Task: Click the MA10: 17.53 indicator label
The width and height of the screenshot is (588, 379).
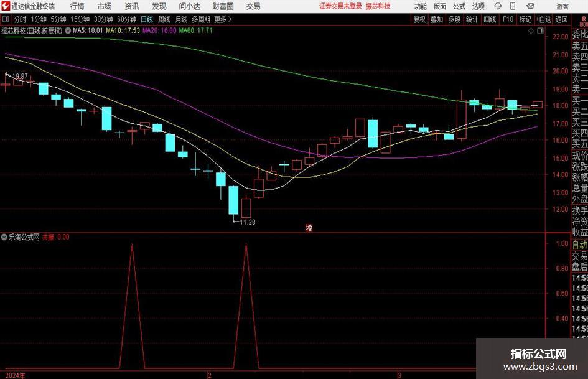Action: pos(123,30)
